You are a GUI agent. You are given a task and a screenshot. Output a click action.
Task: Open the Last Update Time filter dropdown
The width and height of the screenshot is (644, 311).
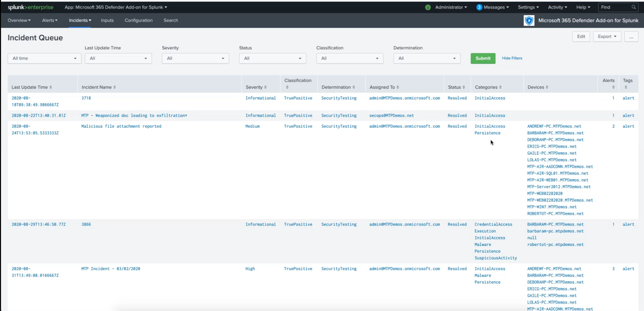click(118, 58)
